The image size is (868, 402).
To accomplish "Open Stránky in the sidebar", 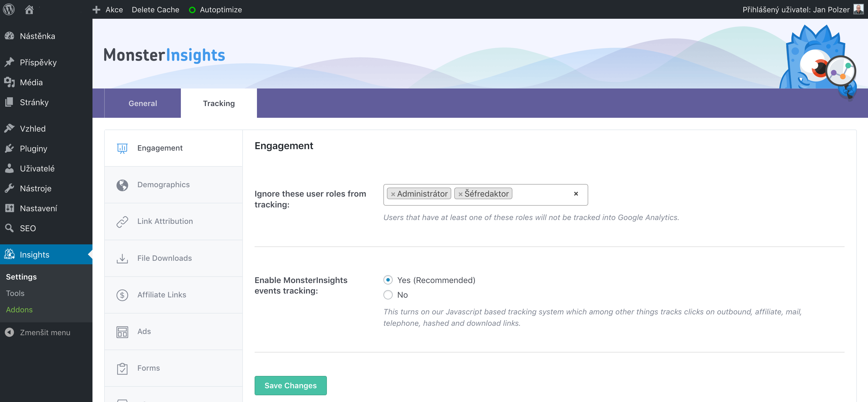I will (x=34, y=102).
